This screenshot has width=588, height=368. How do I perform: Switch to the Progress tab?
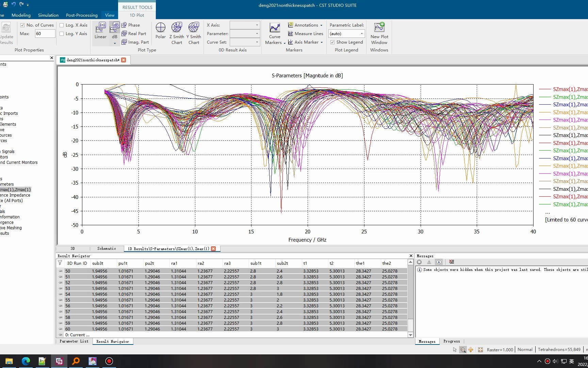point(452,341)
